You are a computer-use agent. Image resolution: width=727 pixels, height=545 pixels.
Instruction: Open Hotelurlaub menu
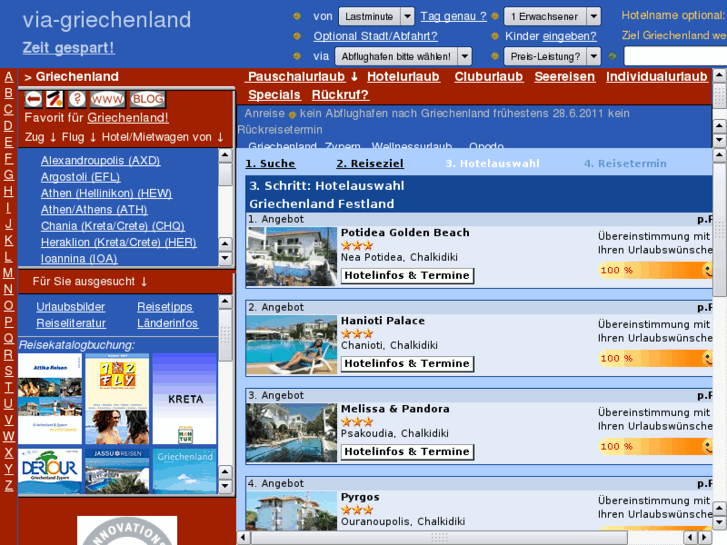click(403, 77)
